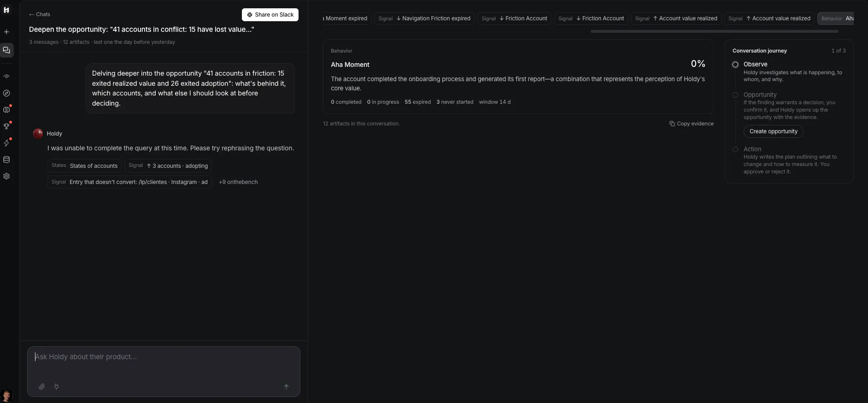Screen dimensions: 868x403
Task: Click the 0 in progress count
Action: coord(383,102)
